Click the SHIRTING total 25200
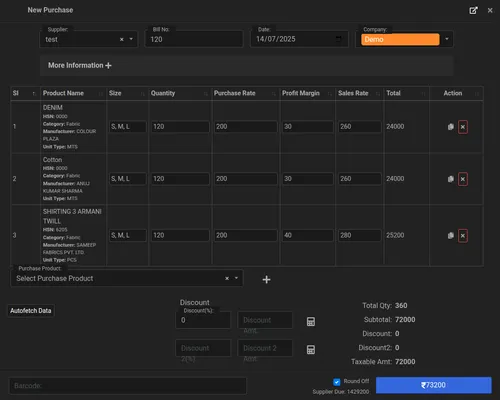This screenshot has height=400, width=500. 395,235
